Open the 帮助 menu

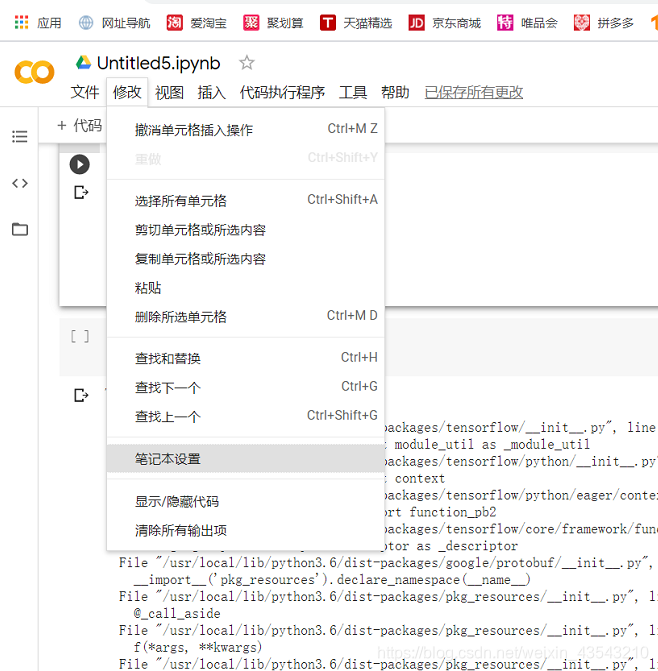coord(395,92)
